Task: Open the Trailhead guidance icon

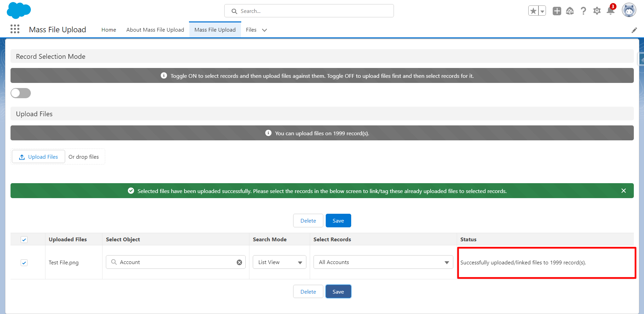Action: (x=570, y=11)
